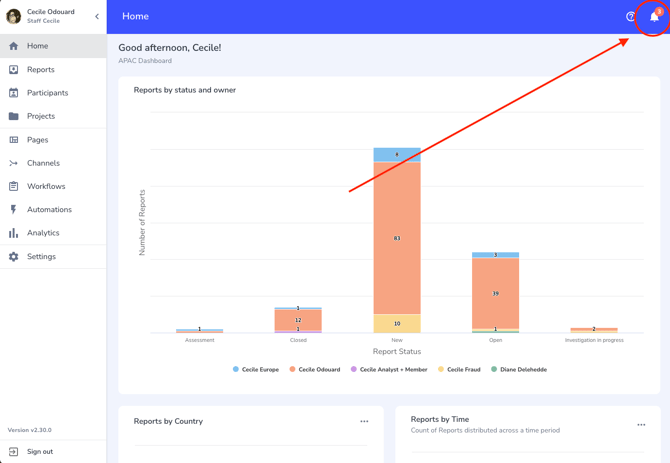Click the help question mark icon

click(631, 16)
